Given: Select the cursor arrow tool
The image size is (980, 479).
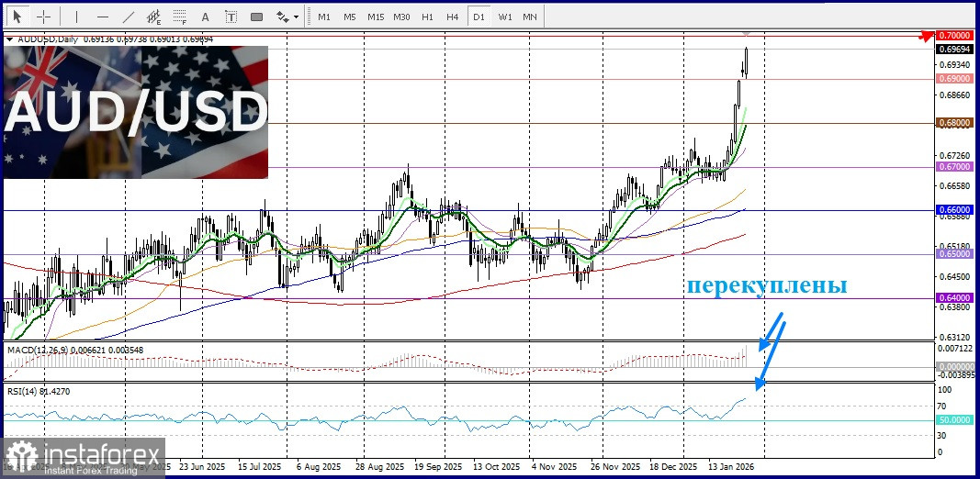Looking at the screenshot, I should [17, 17].
